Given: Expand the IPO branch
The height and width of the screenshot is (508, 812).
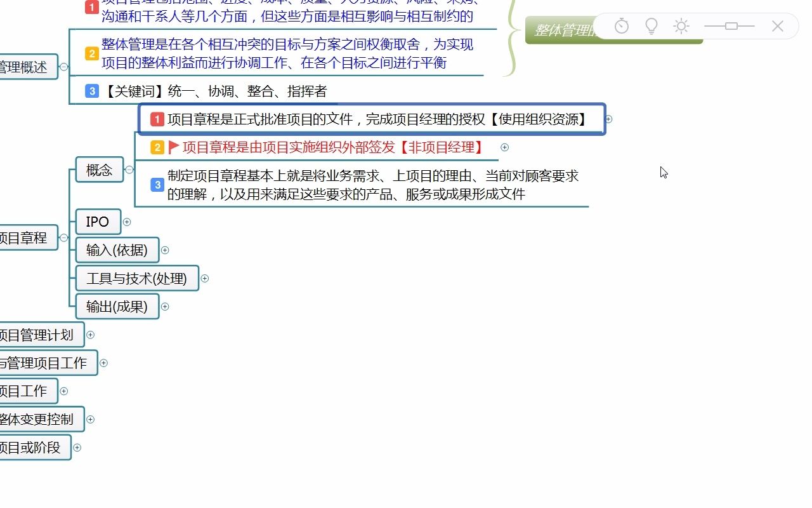Looking at the screenshot, I should (127, 222).
